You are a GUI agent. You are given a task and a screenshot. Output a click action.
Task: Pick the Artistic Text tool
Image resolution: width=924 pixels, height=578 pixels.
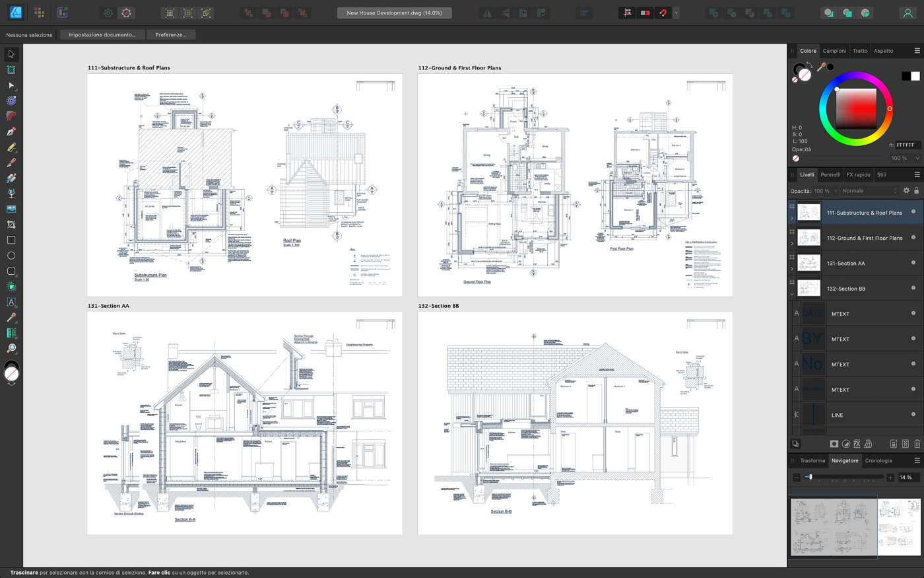(11, 302)
